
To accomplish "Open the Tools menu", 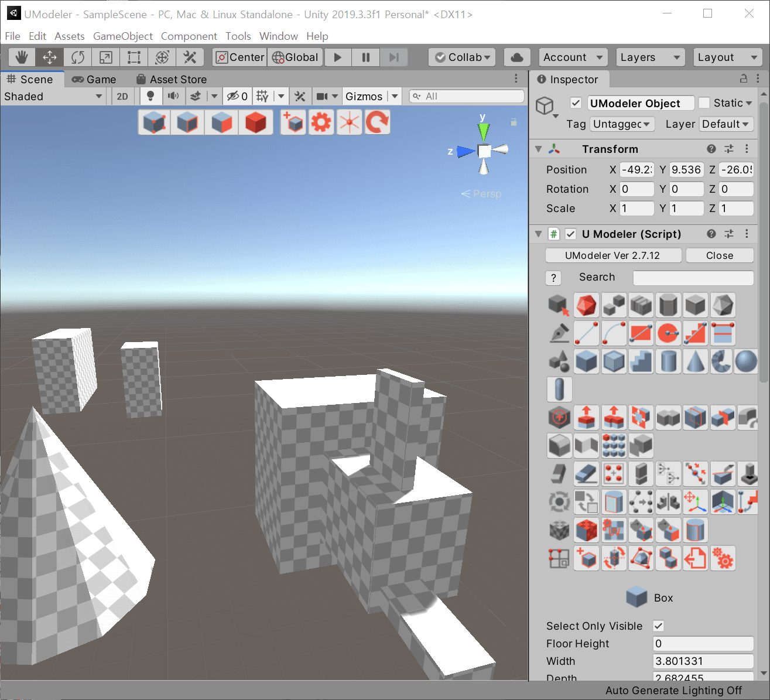I will pyautogui.click(x=238, y=36).
